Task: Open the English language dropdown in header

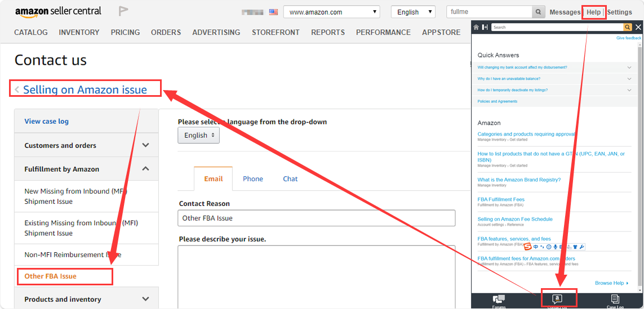Action: pos(413,12)
